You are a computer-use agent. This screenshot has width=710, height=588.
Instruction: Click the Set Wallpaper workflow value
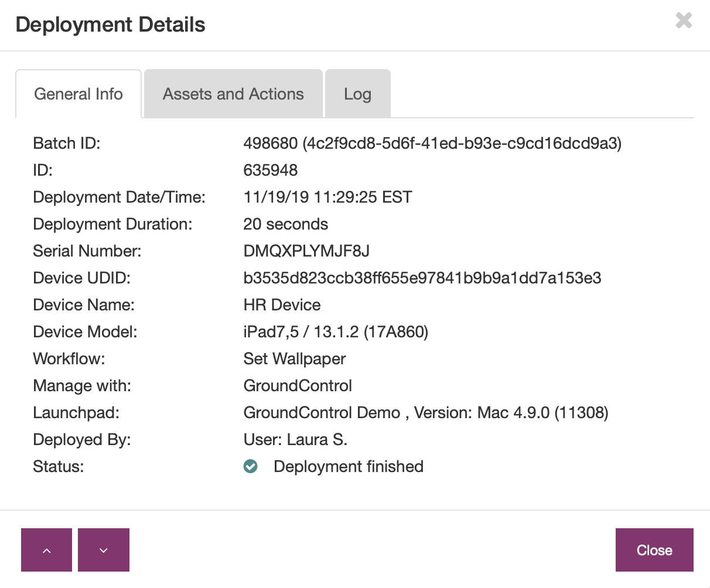[295, 359]
